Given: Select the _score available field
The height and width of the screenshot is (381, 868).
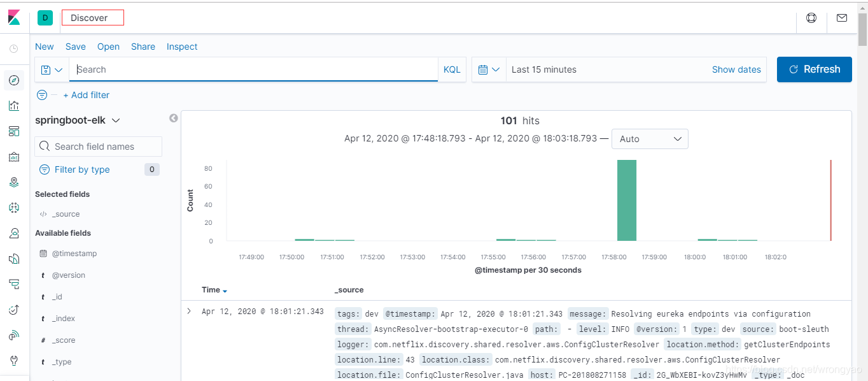Looking at the screenshot, I should click(64, 340).
